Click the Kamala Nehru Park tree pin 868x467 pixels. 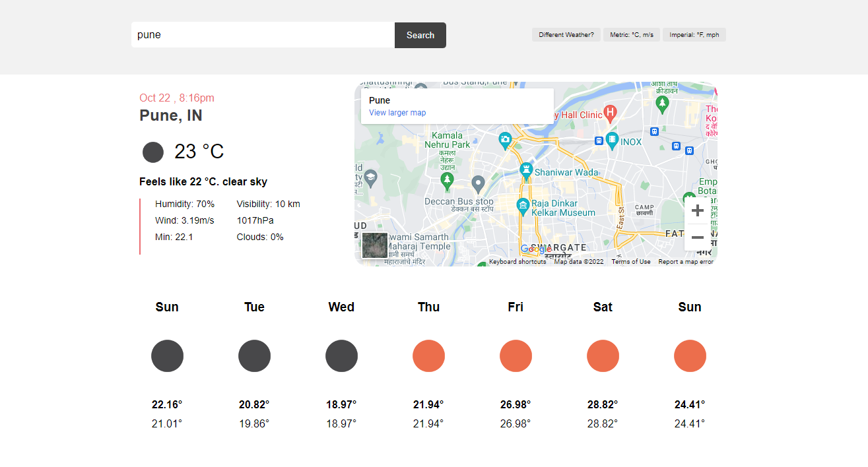[x=448, y=179]
